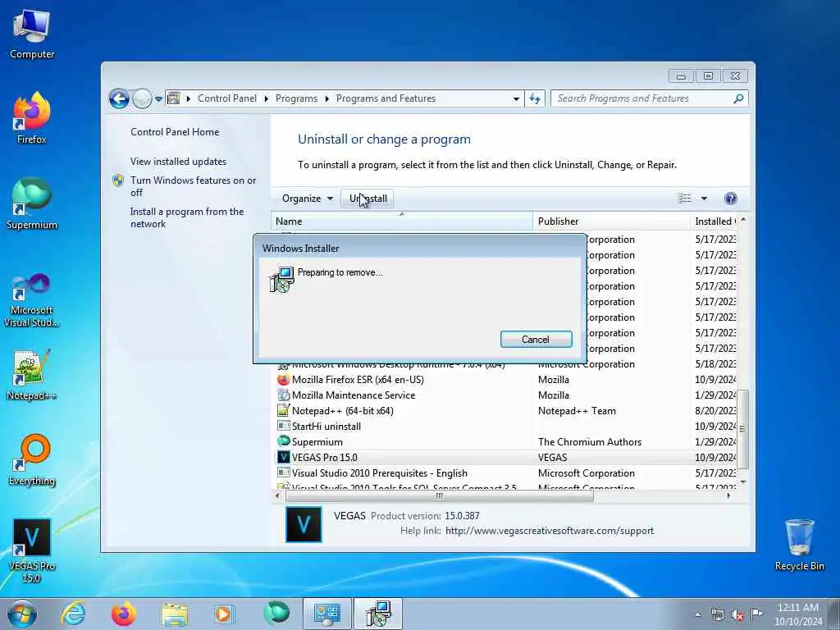Click the Everything desktop shortcut

pyautogui.click(x=32, y=460)
